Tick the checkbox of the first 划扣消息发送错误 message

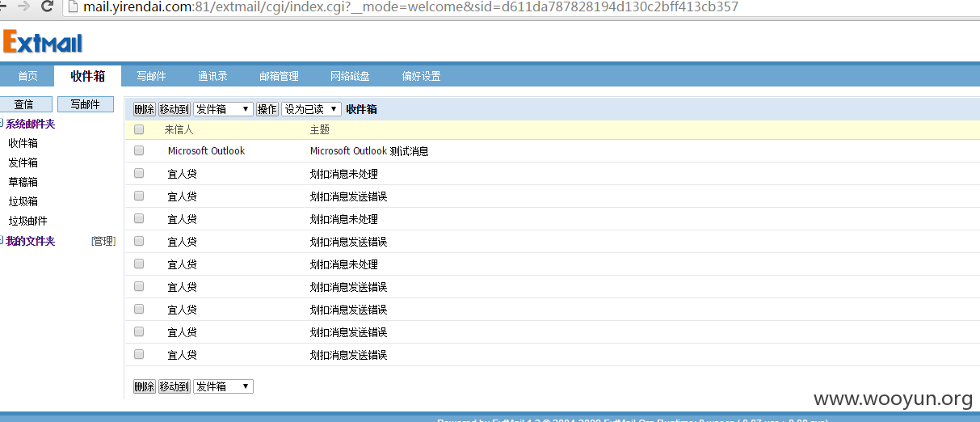tap(139, 196)
